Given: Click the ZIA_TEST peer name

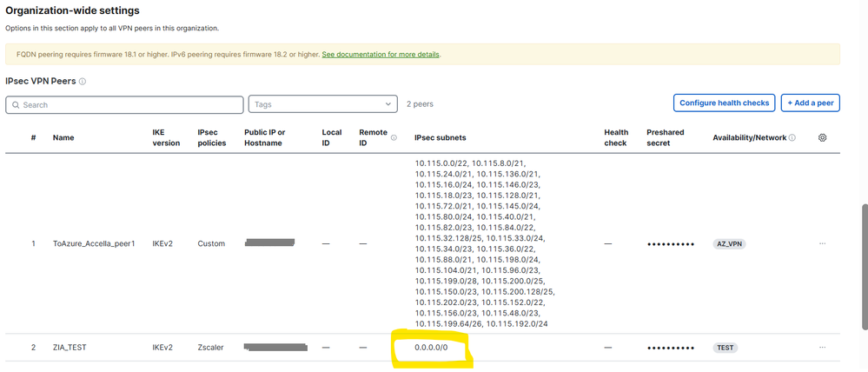Looking at the screenshot, I should (70, 348).
